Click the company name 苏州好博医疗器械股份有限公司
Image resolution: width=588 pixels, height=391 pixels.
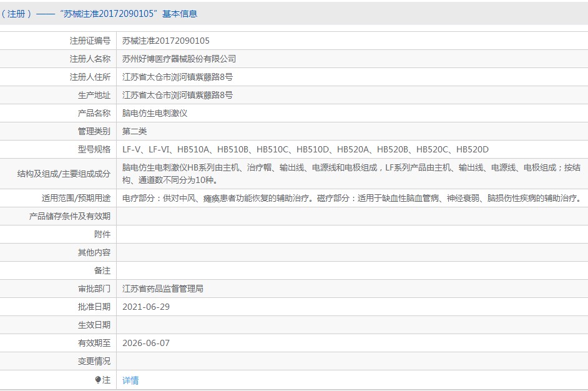(x=179, y=59)
